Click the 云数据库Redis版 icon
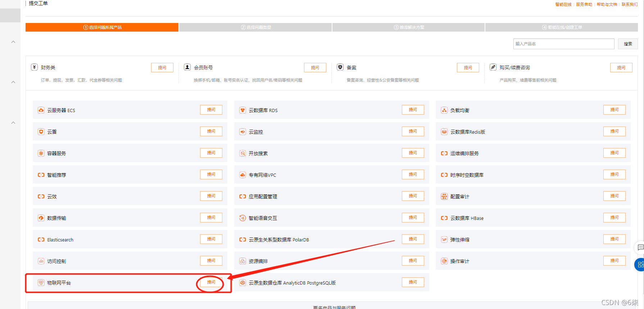Screen dimensions: 644x309 click(444, 132)
